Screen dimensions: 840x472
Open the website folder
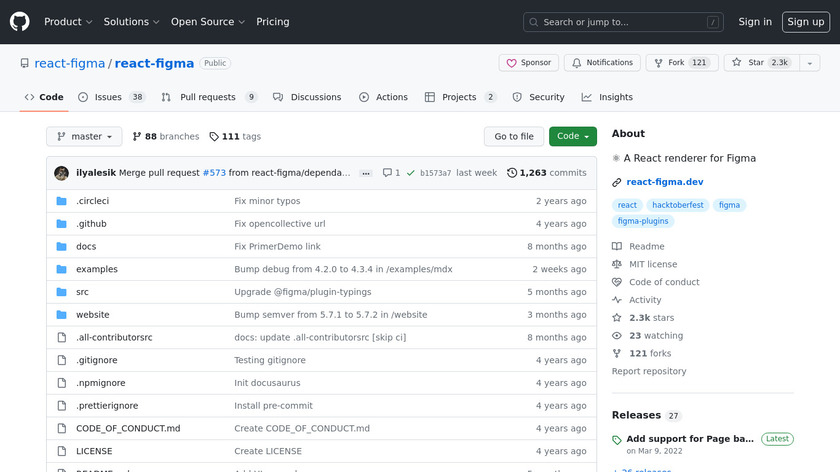click(93, 314)
